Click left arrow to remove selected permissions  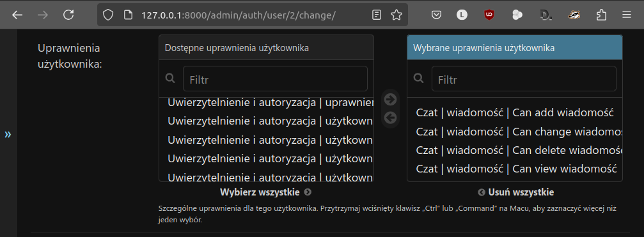(390, 118)
